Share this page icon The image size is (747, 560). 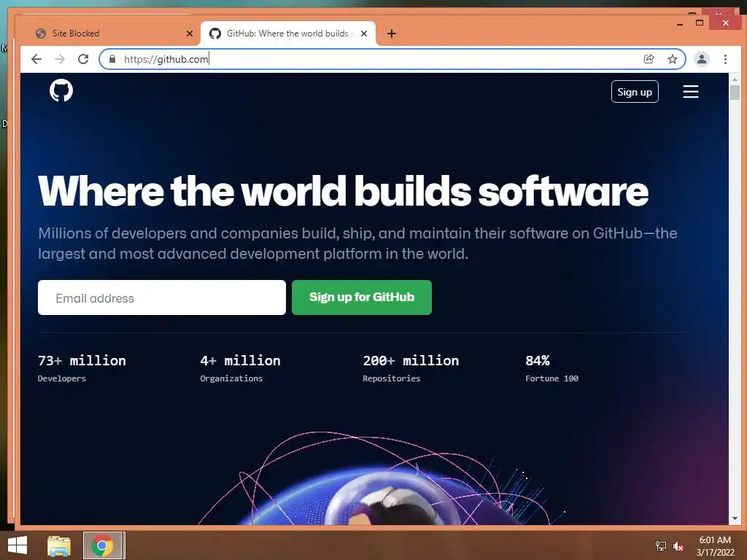[649, 59]
